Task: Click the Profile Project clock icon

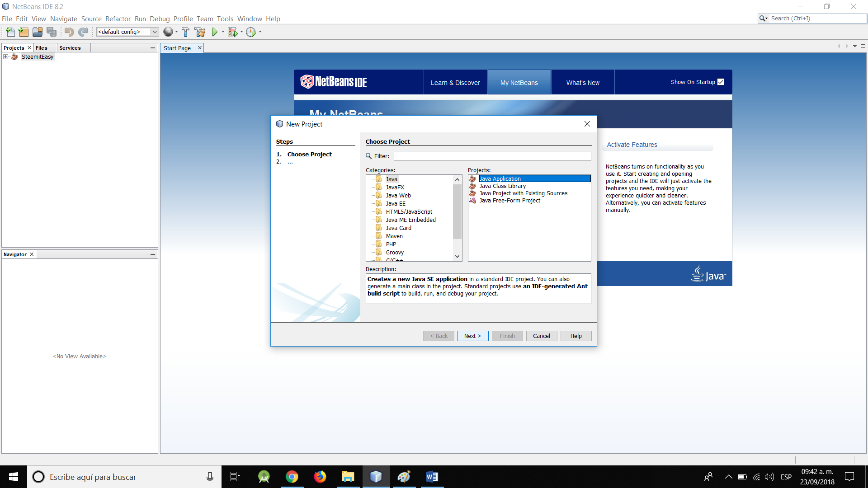Action: [251, 32]
